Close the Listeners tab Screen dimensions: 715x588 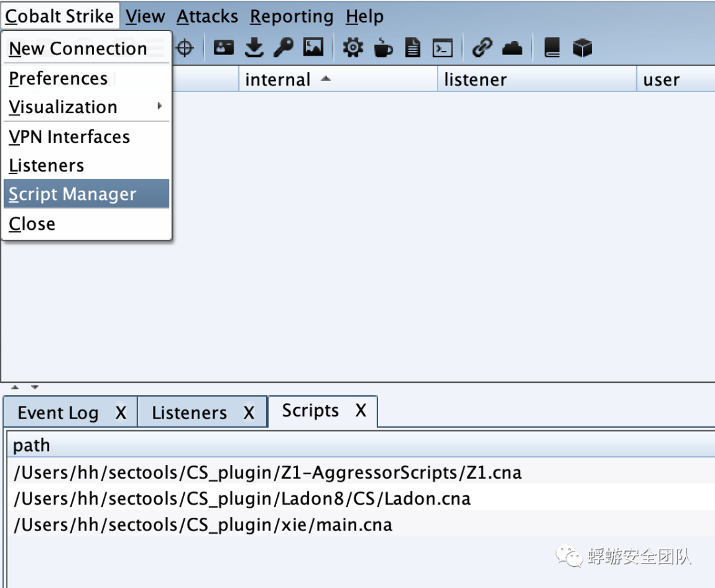[248, 413]
